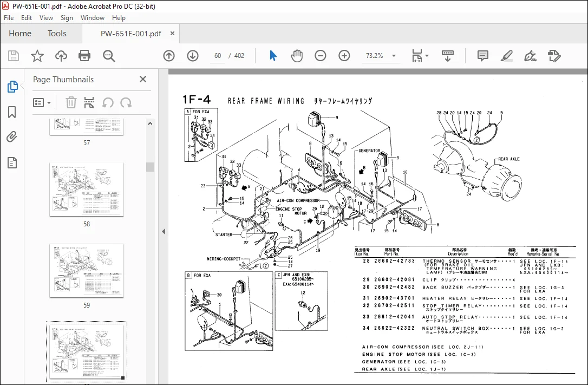Image resolution: width=588 pixels, height=385 pixels.
Task: Open the zoom percentage dropdown
Action: pyautogui.click(x=394, y=56)
